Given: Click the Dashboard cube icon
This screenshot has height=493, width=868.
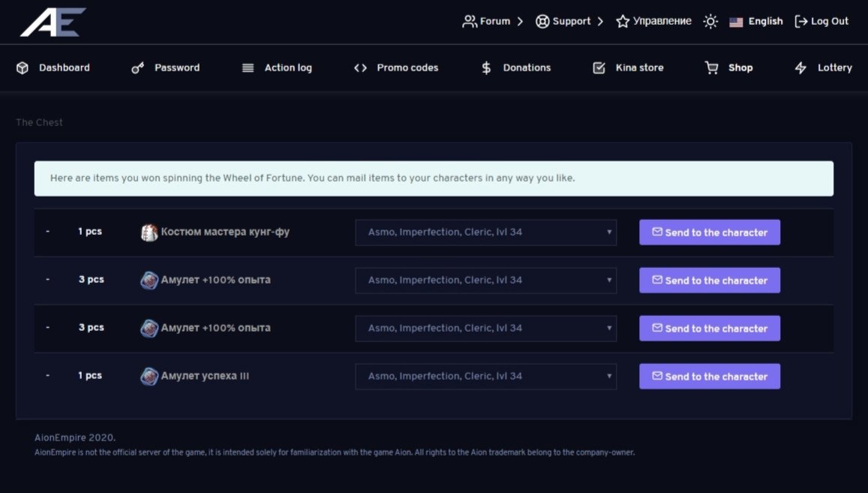Looking at the screenshot, I should 23,68.
